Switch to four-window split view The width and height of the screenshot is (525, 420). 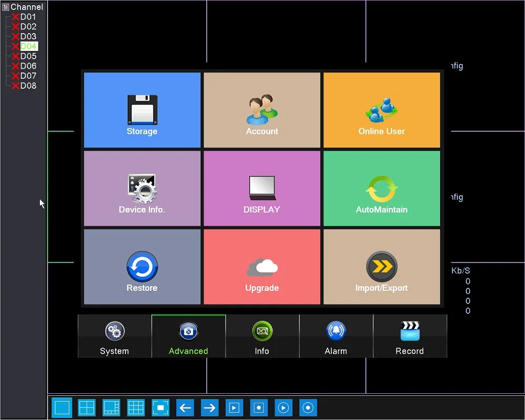(x=87, y=407)
